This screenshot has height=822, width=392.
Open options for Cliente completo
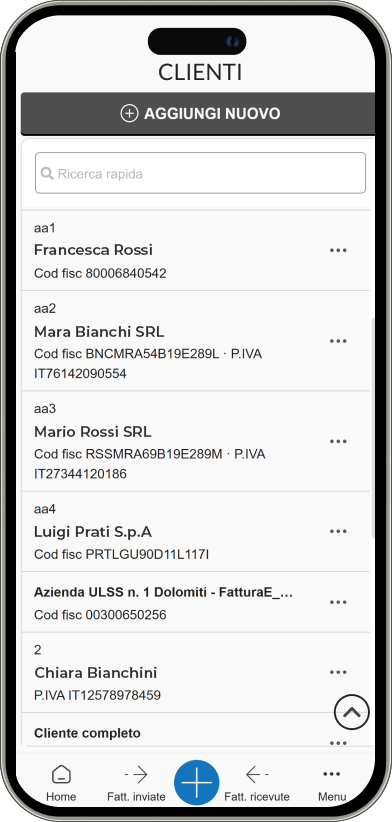click(x=338, y=742)
